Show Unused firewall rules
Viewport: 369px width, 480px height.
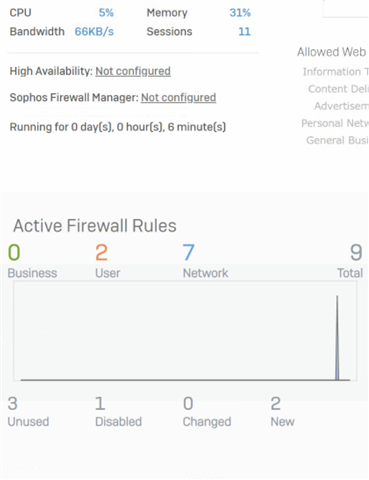28,412
